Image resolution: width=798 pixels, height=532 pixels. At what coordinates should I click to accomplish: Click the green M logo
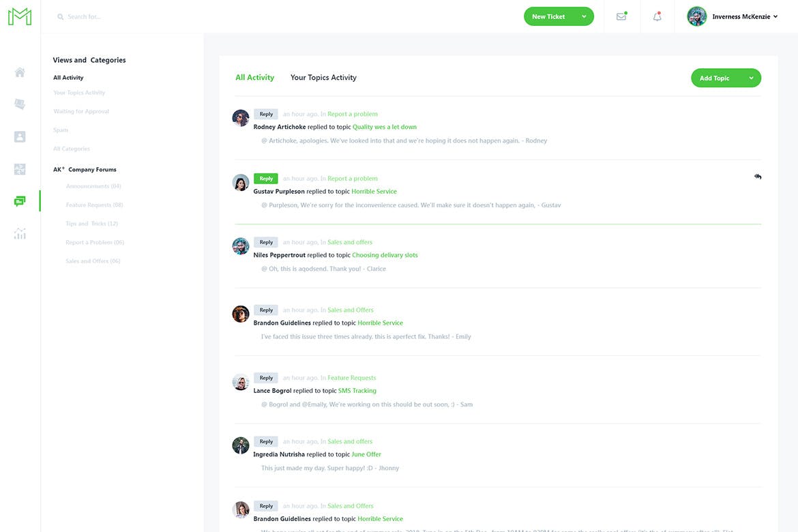(20, 16)
